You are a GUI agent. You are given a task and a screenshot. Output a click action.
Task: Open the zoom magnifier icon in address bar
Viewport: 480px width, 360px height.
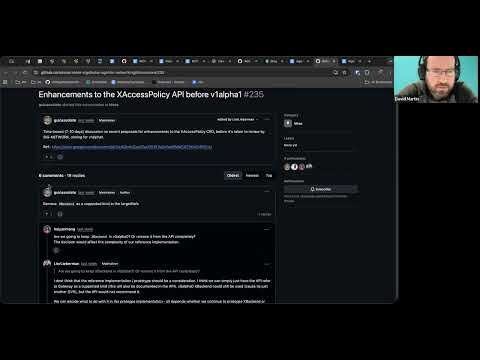coord(335,73)
